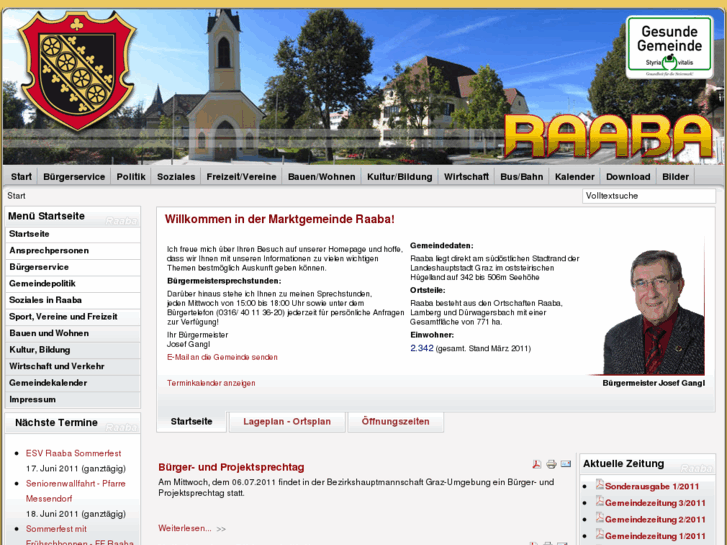Open Download menu item
This screenshot has width=727, height=545.
pyautogui.click(x=628, y=177)
